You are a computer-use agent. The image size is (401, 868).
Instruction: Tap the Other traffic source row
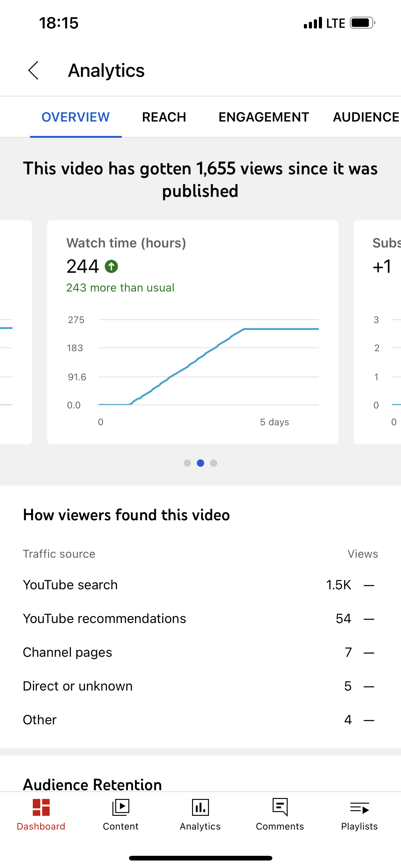coord(200,720)
